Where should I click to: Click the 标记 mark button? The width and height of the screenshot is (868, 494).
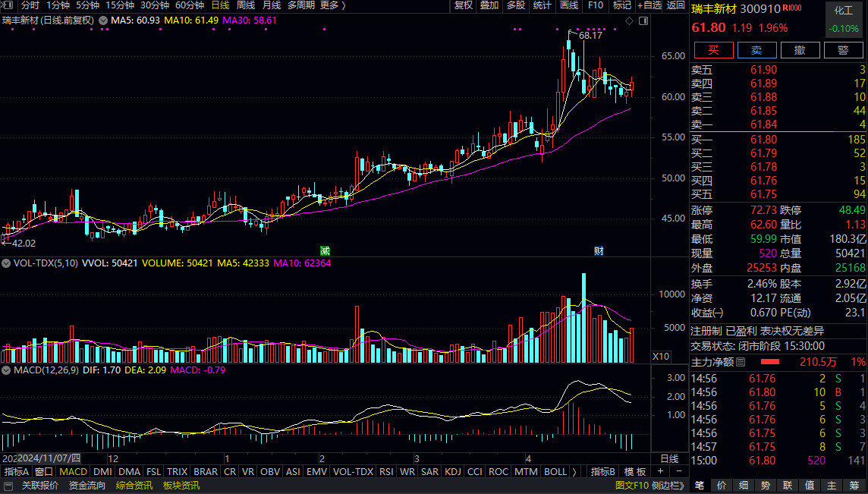click(x=622, y=5)
